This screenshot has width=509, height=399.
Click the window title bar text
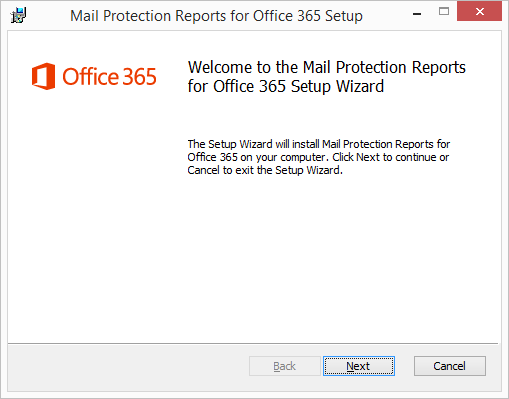tap(216, 16)
